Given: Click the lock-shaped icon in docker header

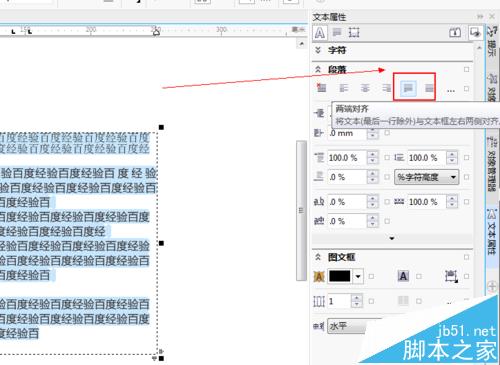Looking at the screenshot, I should 455,32.
